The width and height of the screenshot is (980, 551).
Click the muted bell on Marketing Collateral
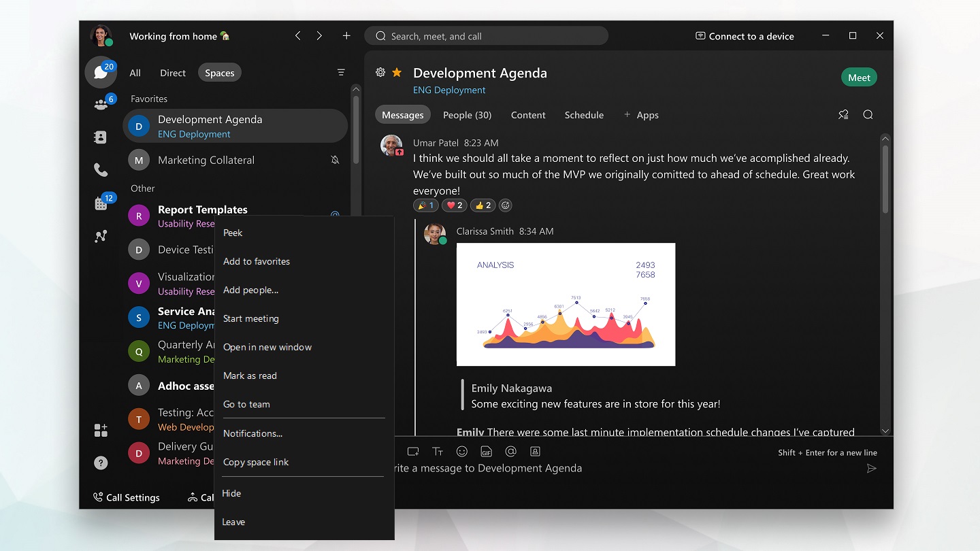click(335, 160)
